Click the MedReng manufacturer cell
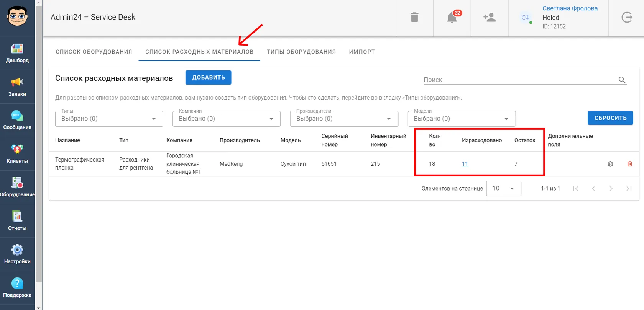The height and width of the screenshot is (310, 644). [231, 164]
